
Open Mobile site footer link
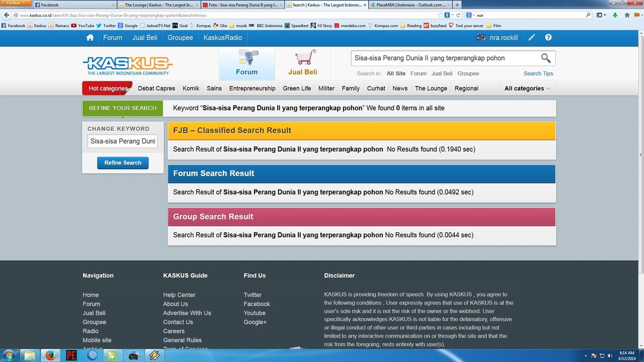[x=97, y=340]
